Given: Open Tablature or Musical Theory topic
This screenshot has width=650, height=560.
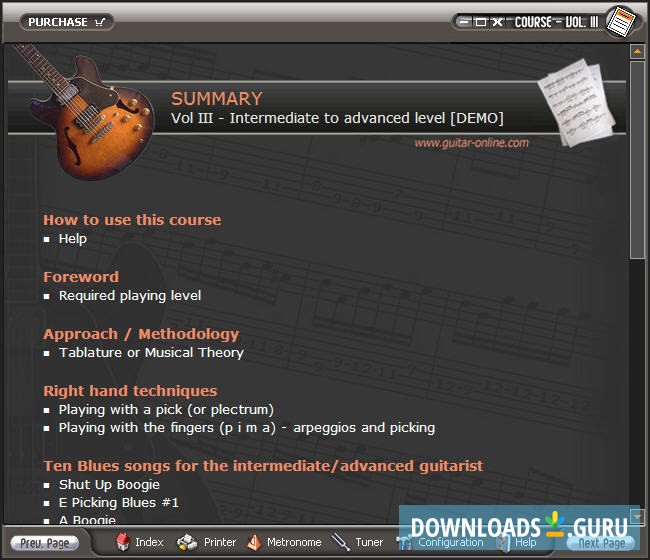Looking at the screenshot, I should tap(151, 353).
